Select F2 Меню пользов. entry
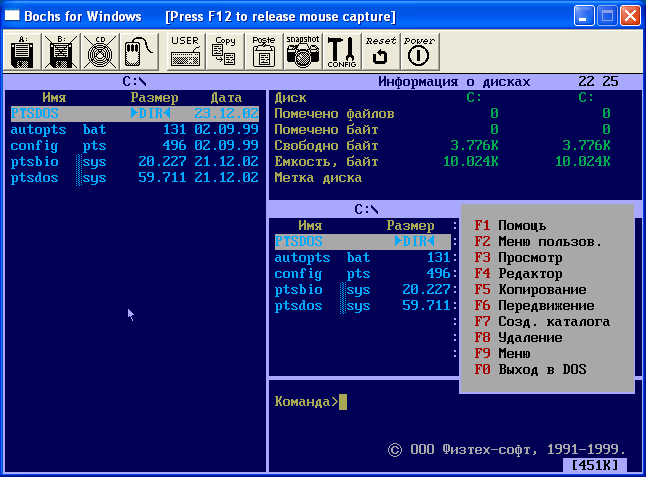This screenshot has width=646, height=477. point(538,241)
